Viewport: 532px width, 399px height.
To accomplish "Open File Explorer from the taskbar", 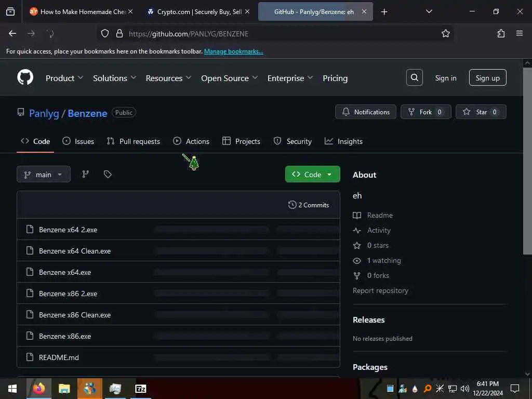I will coord(64,389).
